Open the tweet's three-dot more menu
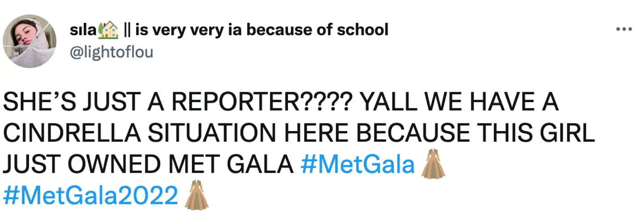Viewport: 644px width, 217px height. [623, 30]
